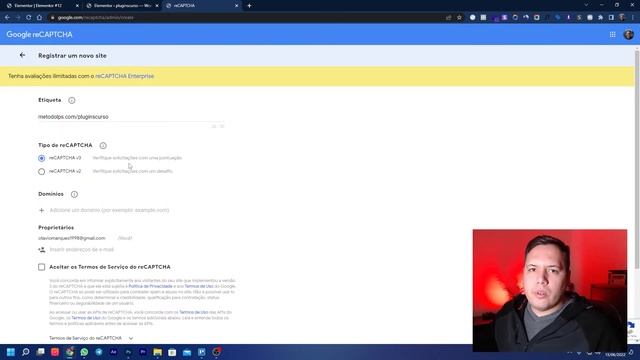Open the Google apps grid
The width and height of the screenshot is (640, 360).
[613, 35]
